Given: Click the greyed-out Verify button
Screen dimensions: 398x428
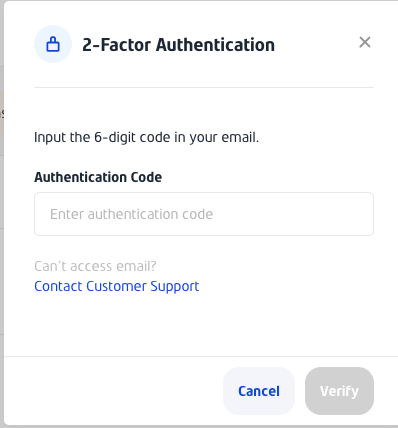Looking at the screenshot, I should coord(339,391).
